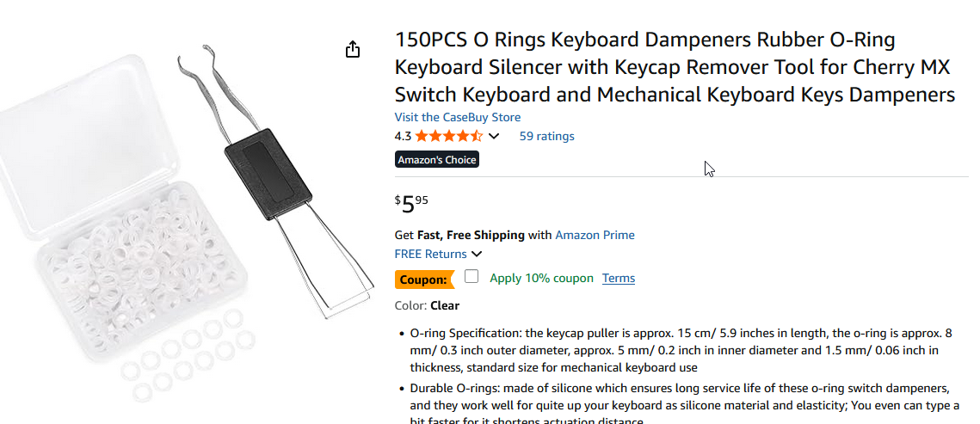The width and height of the screenshot is (980, 424).
Task: Expand the chevron next to FREE Returns
Action: 477,254
